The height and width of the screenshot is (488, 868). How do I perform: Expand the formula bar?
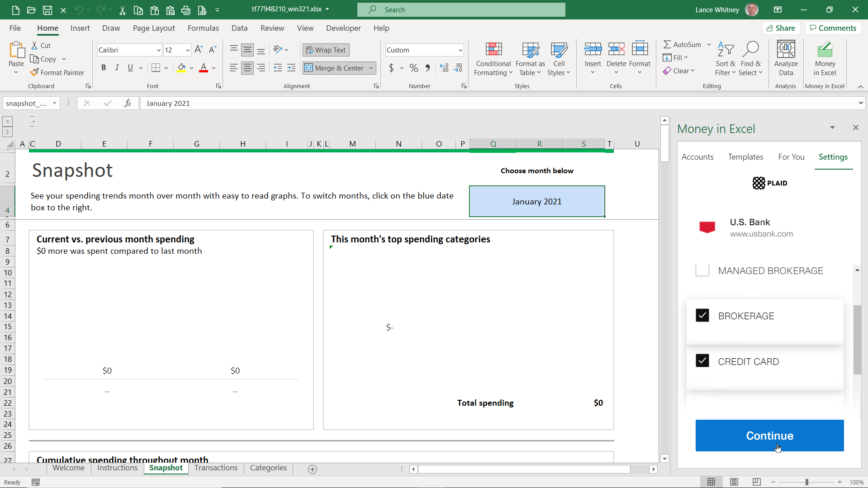(x=860, y=103)
